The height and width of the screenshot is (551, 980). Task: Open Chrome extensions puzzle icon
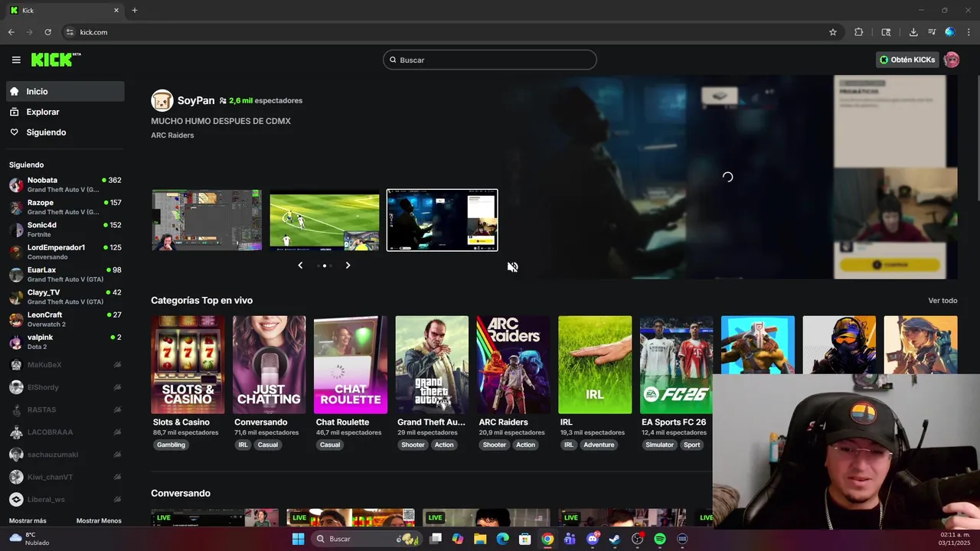(858, 32)
